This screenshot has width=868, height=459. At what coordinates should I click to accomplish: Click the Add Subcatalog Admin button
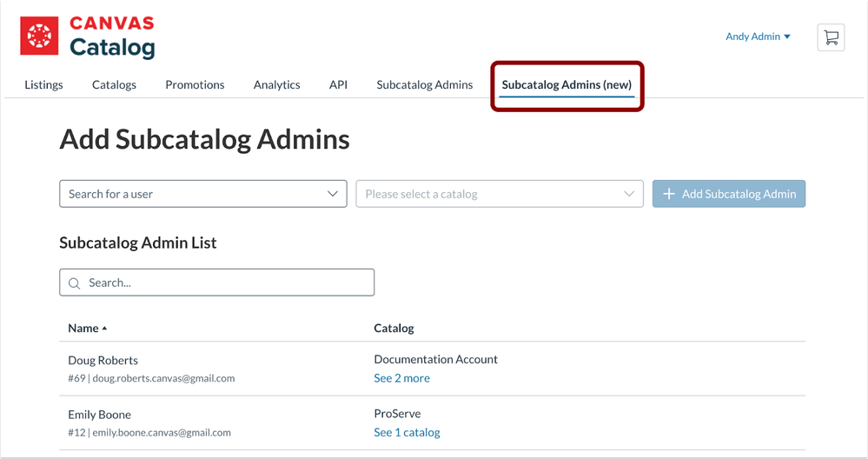(x=728, y=194)
